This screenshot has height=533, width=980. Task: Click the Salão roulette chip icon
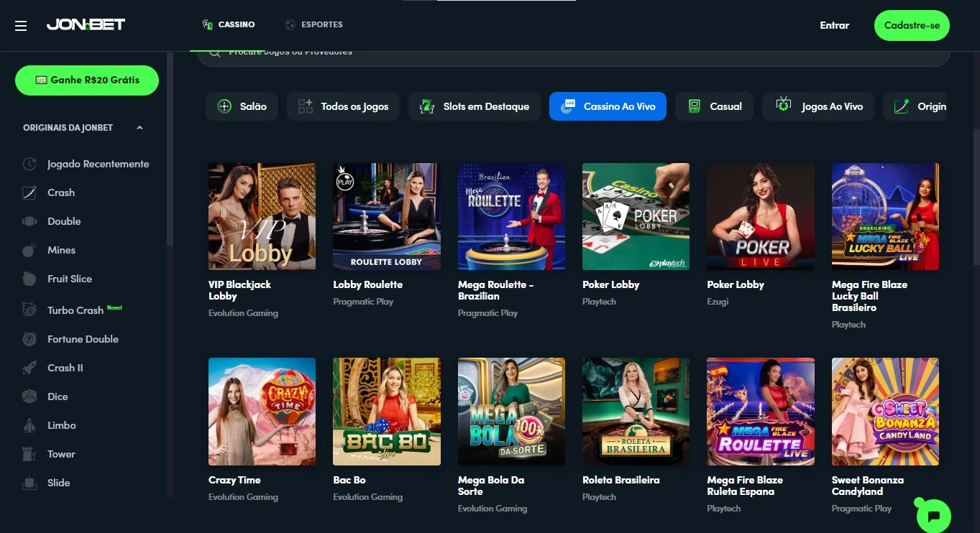[x=224, y=106]
